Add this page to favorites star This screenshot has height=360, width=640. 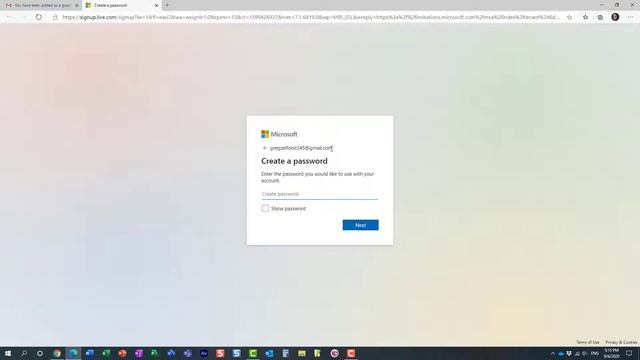point(569,17)
